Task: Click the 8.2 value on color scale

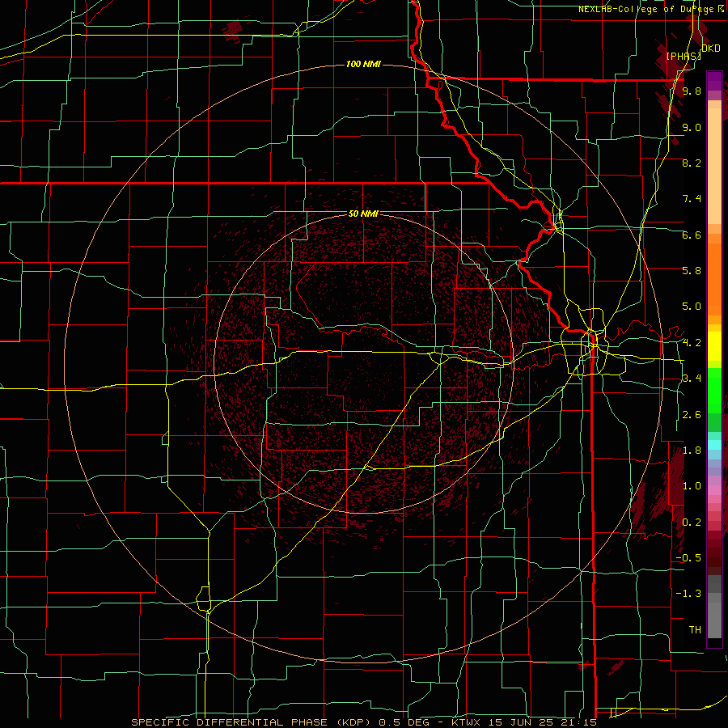Action: tap(692, 163)
